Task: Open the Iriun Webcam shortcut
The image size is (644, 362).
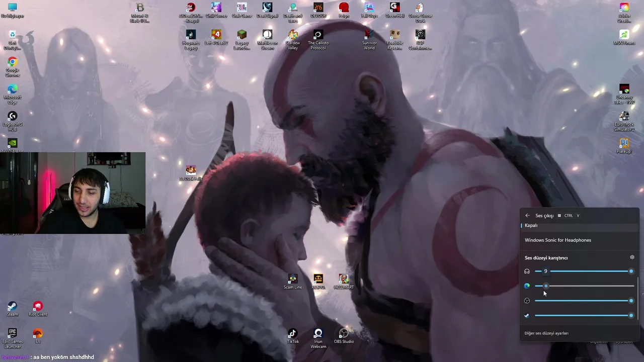Action: coord(318,338)
